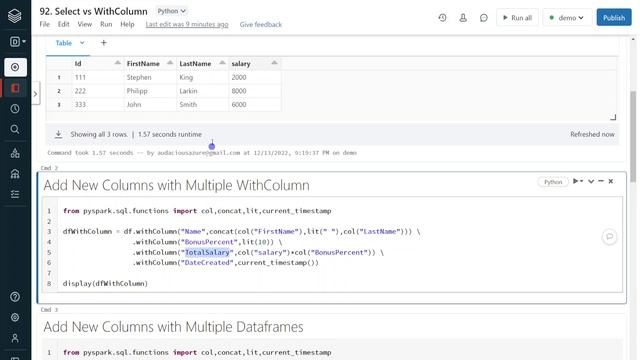
Task: Click the notebook title 92. Select vs WithColumn
Action: tap(93, 11)
